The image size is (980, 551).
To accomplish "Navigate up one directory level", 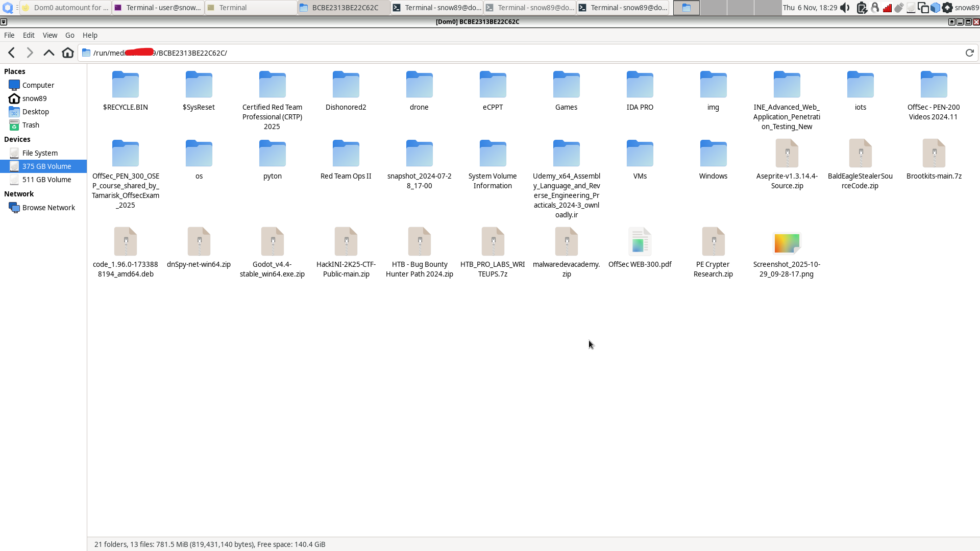I will click(48, 53).
